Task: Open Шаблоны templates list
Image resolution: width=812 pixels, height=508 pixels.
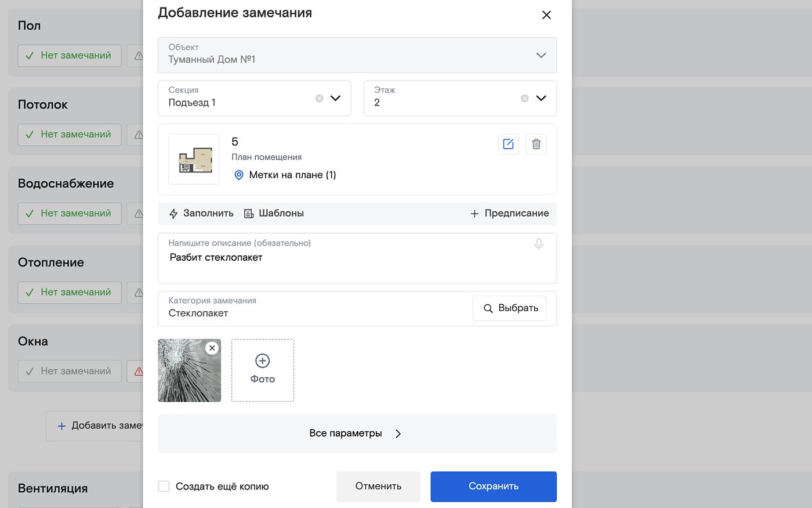Action: tap(274, 213)
